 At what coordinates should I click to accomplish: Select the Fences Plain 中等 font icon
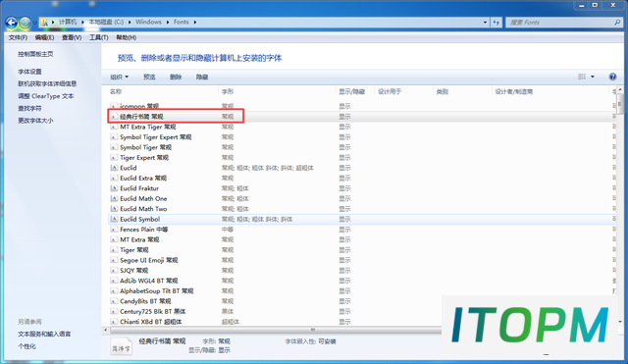tap(114, 230)
